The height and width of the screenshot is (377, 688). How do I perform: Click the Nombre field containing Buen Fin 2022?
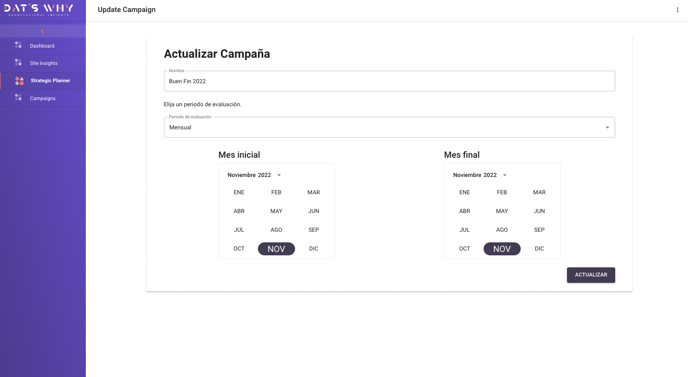point(389,81)
